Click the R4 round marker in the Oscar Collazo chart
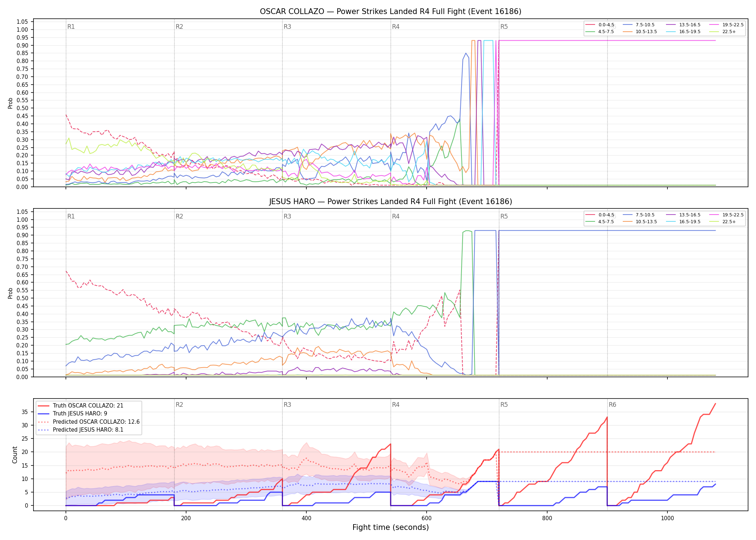 pos(396,27)
